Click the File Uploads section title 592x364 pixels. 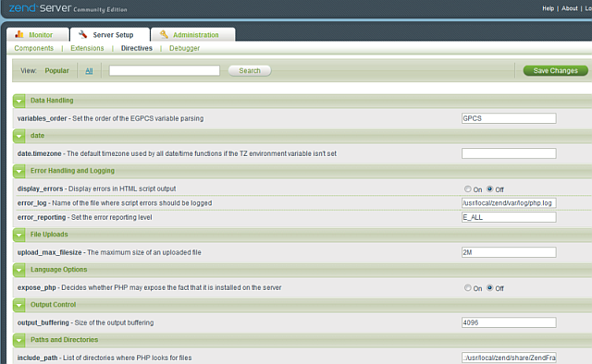click(x=49, y=235)
